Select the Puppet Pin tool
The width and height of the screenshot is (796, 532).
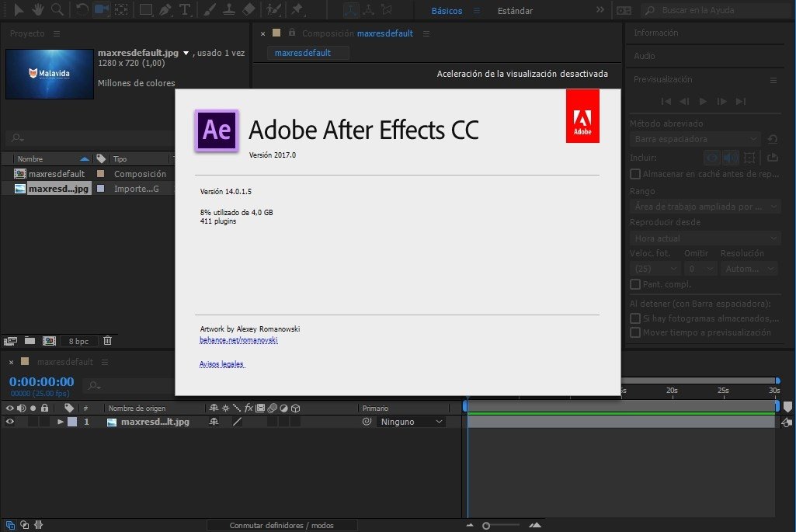click(297, 9)
